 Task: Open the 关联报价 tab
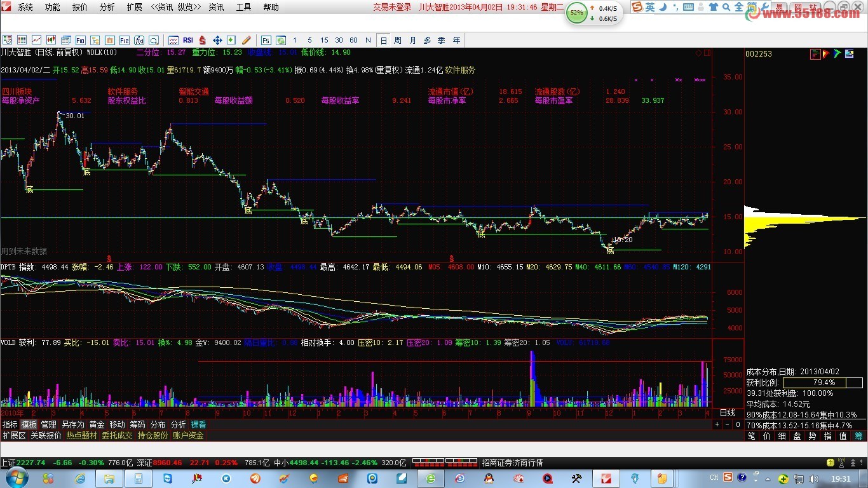[46, 436]
